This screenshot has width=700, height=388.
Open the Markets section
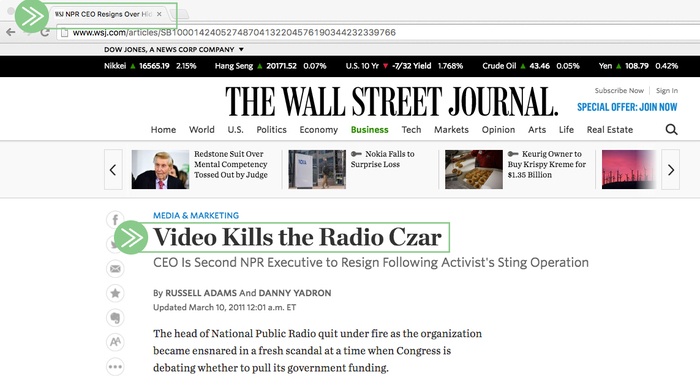click(x=451, y=129)
